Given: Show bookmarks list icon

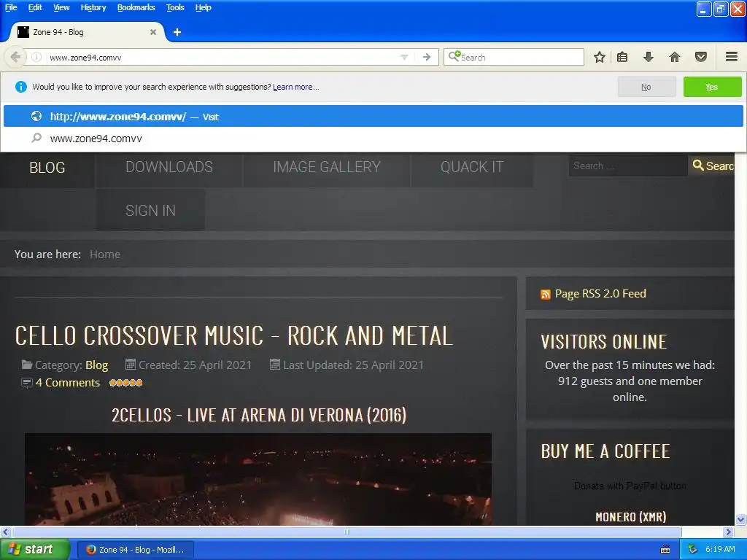Looking at the screenshot, I should point(622,57).
